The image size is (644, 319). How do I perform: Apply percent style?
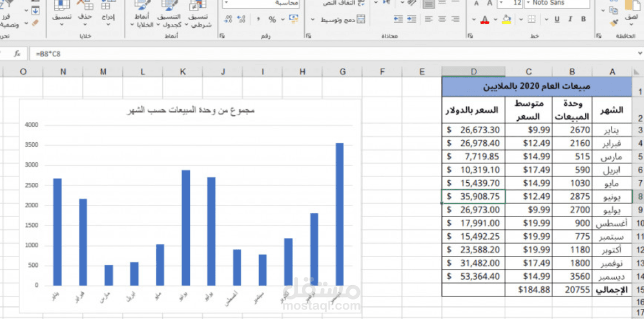[272, 19]
